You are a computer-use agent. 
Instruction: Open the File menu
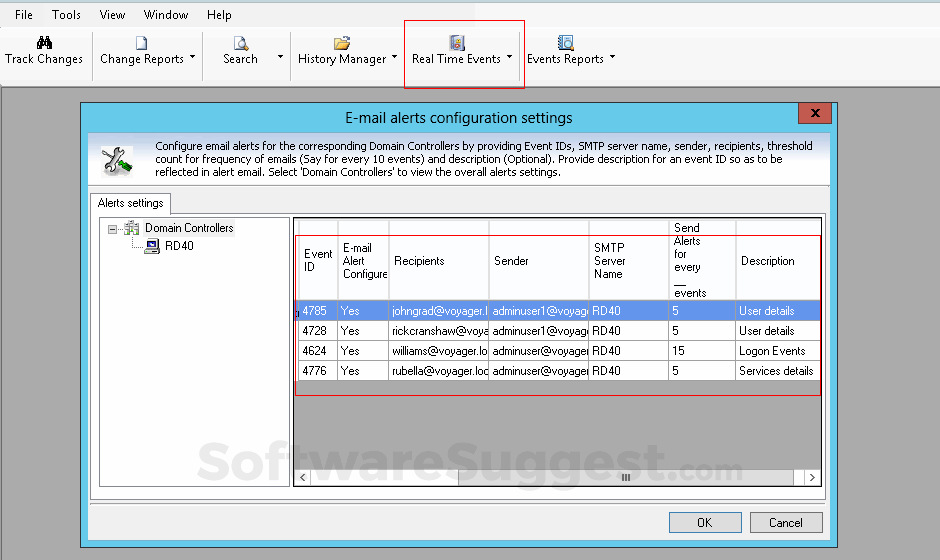pyautogui.click(x=23, y=15)
